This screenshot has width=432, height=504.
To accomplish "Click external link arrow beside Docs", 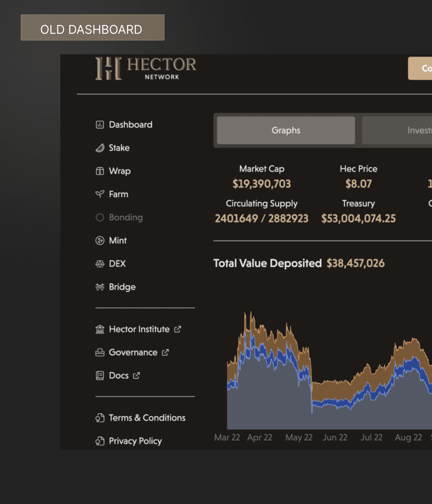I will pos(137,376).
